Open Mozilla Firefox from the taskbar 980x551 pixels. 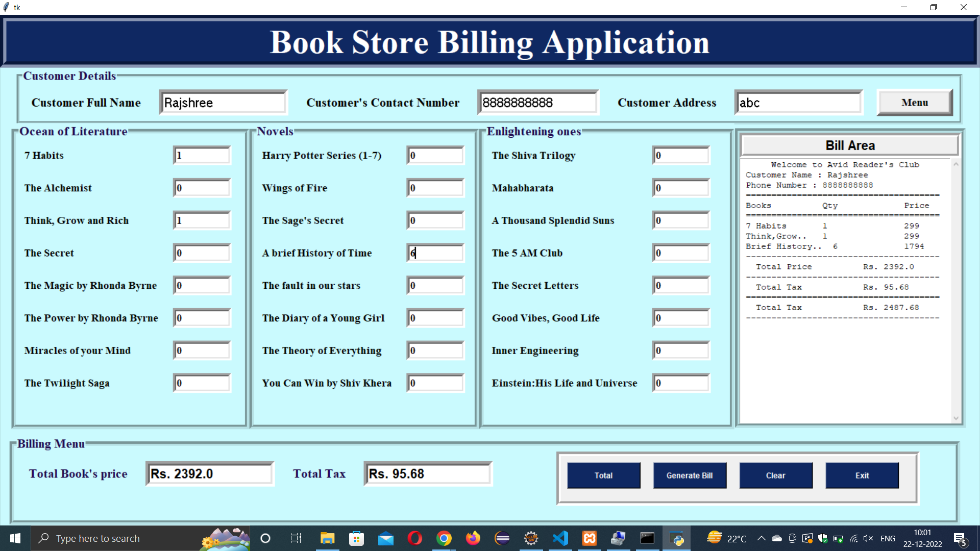pyautogui.click(x=473, y=538)
